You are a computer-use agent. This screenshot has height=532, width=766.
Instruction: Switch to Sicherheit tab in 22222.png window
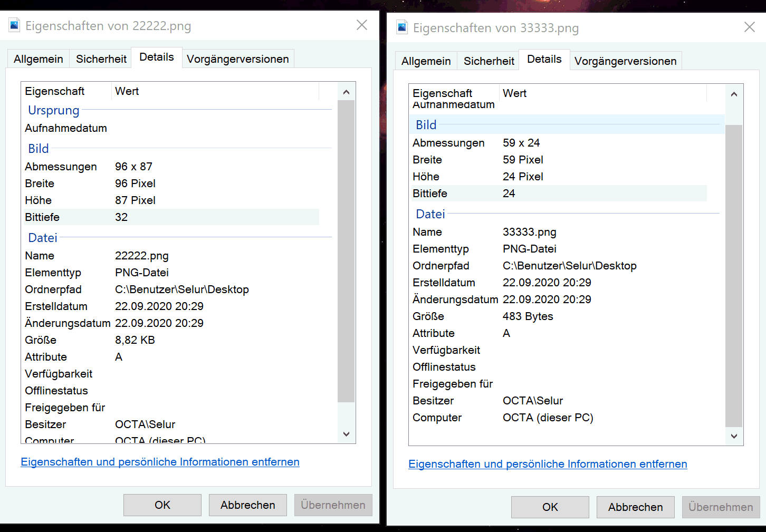pos(101,59)
